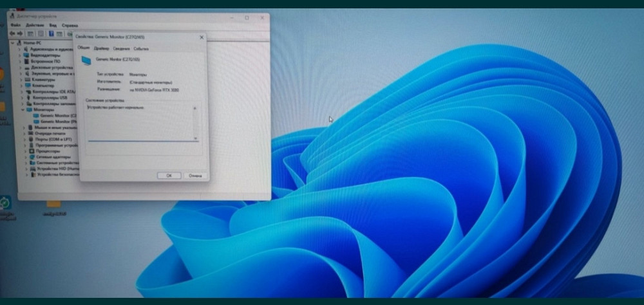Open the Действие menu
The image size is (644, 305).
34,24
